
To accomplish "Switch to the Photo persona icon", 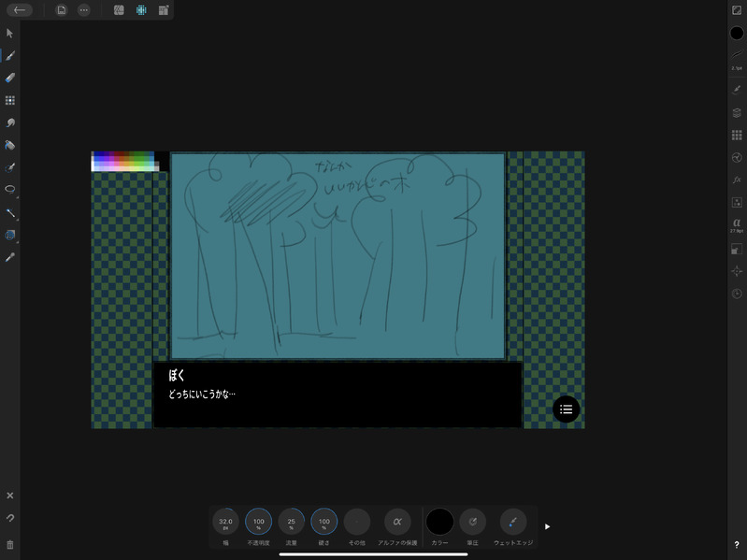I will 119,10.
